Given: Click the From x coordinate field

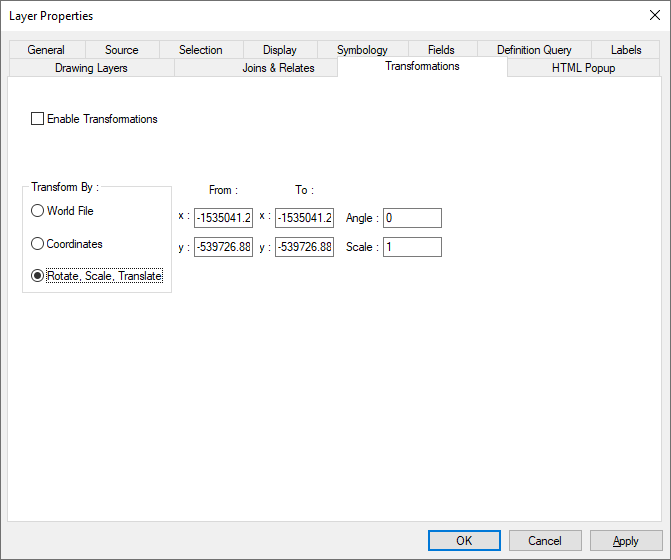Looking at the screenshot, I should point(223,218).
